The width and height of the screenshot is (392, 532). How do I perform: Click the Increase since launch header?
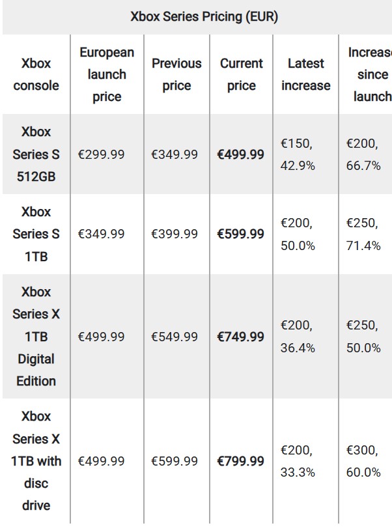click(x=370, y=74)
